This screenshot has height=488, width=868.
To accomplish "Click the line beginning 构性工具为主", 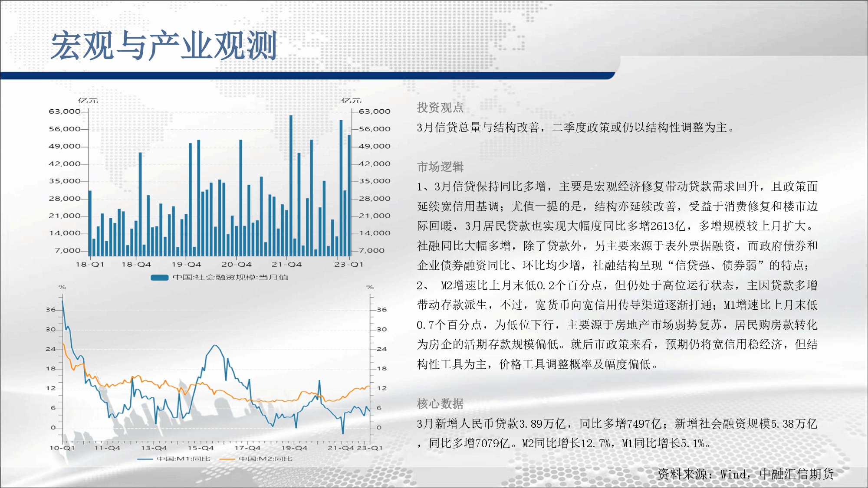I will (x=538, y=364).
